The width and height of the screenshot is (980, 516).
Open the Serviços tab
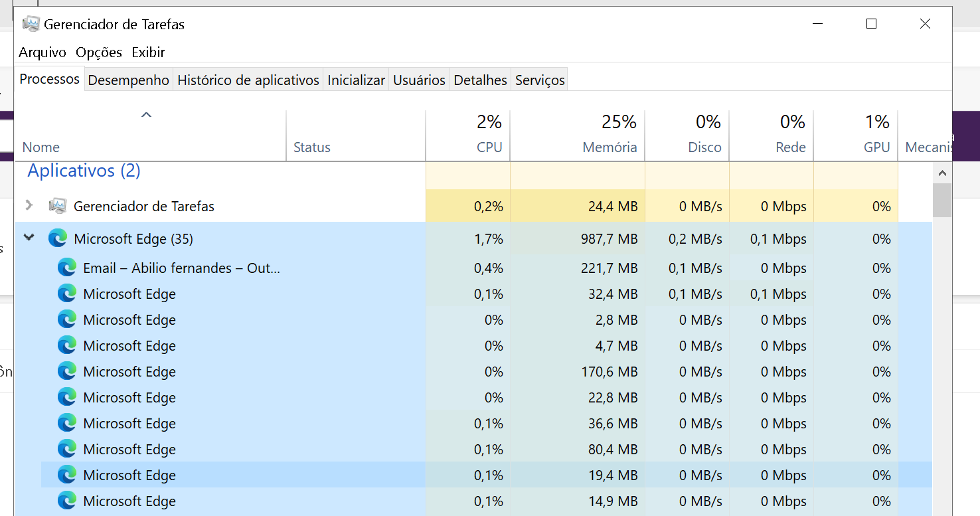click(x=540, y=80)
